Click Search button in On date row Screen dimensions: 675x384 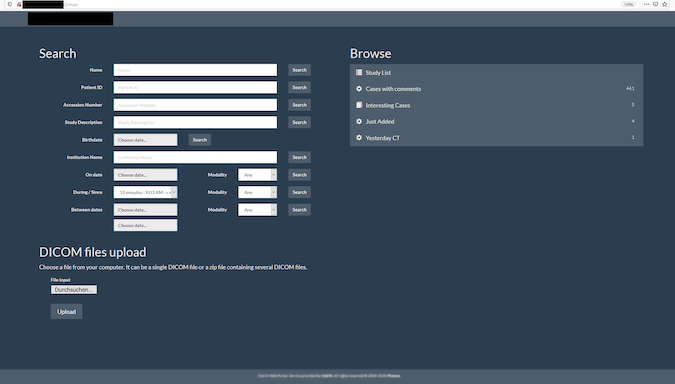(300, 175)
